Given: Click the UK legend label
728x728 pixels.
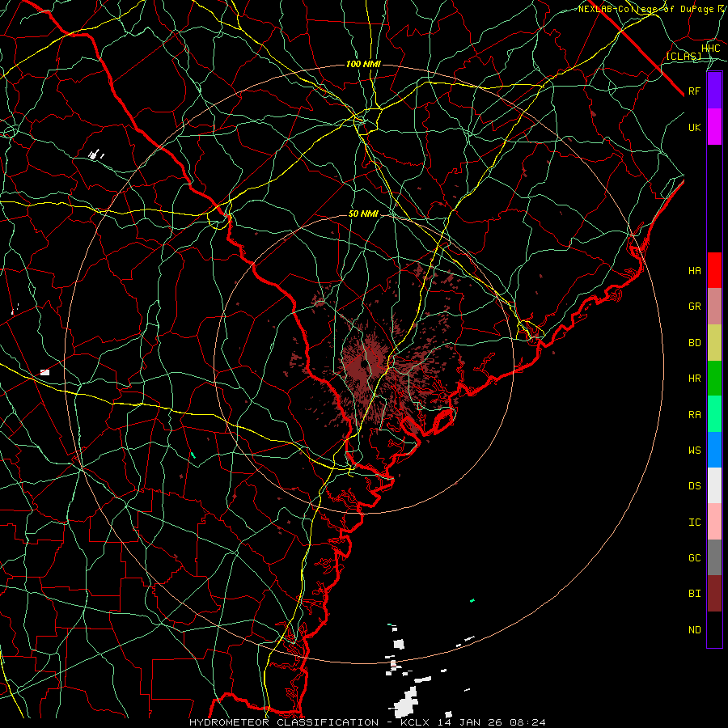Looking at the screenshot, I should point(695,128).
